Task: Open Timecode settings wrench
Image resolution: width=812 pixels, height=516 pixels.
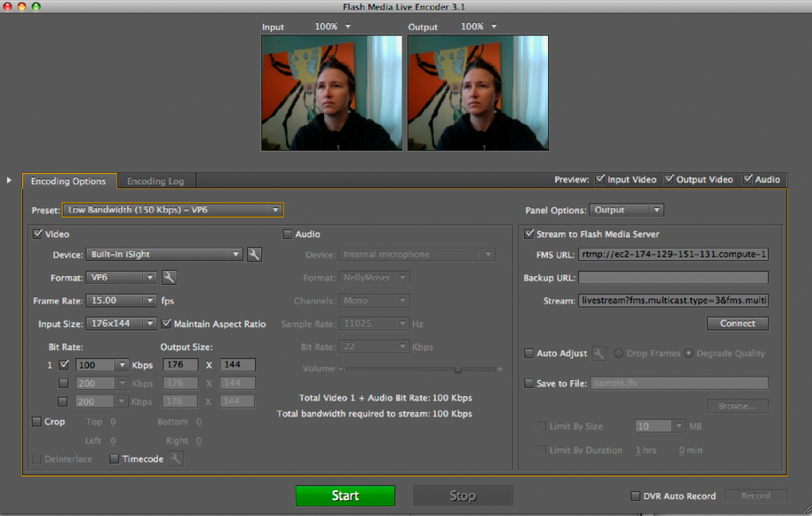Action: tap(176, 459)
